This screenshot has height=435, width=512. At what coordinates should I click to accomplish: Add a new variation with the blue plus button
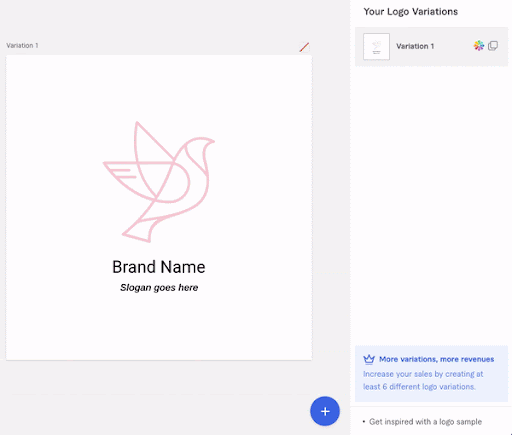[x=325, y=411]
